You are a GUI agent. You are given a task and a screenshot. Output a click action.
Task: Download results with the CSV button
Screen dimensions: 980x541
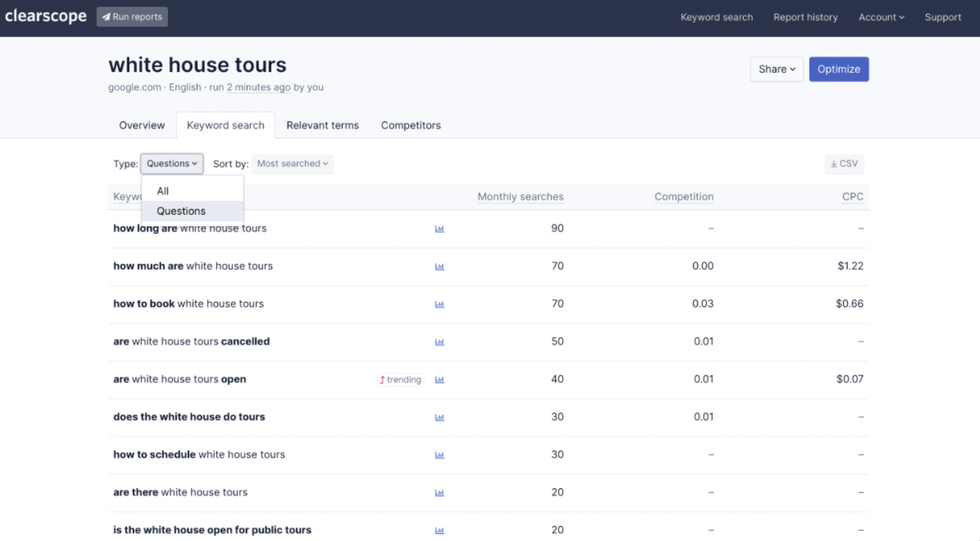click(844, 164)
